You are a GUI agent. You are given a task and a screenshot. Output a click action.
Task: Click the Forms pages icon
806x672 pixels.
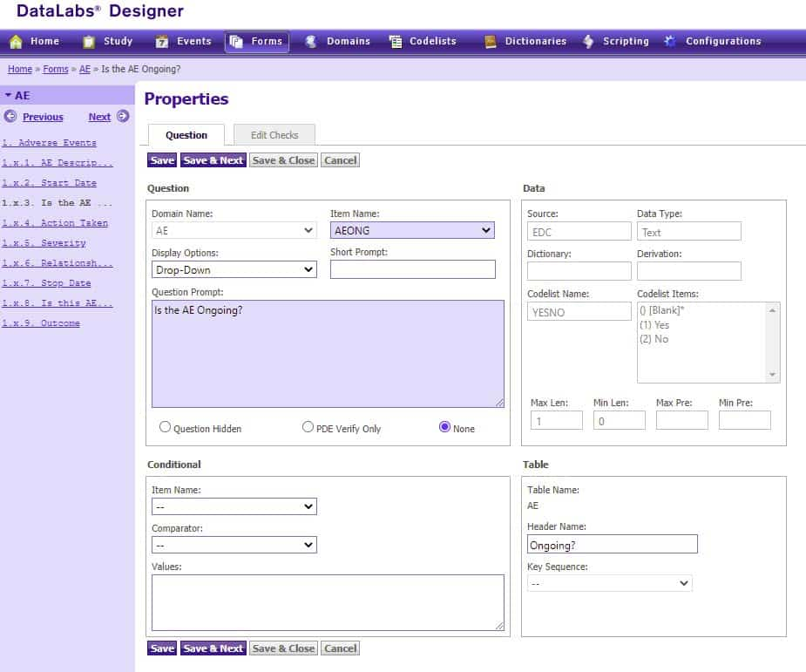[236, 42]
